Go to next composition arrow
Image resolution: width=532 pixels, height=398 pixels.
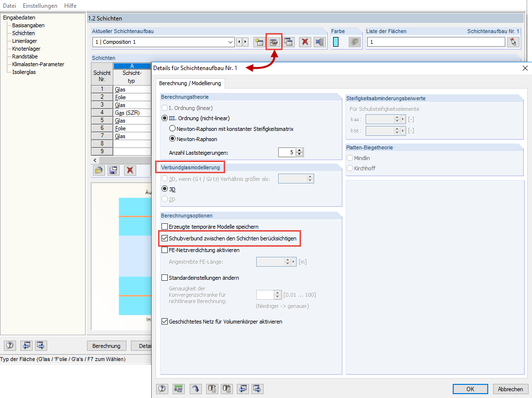[x=245, y=42]
